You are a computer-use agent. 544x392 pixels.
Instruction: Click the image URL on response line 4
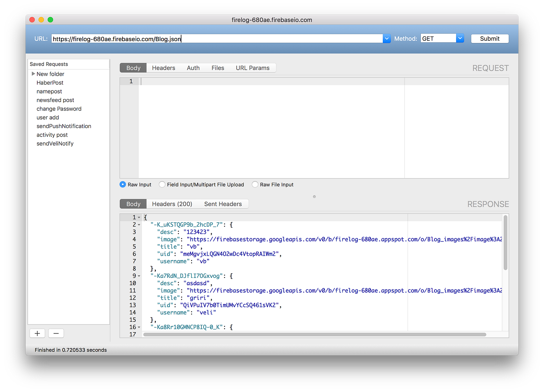(344, 239)
